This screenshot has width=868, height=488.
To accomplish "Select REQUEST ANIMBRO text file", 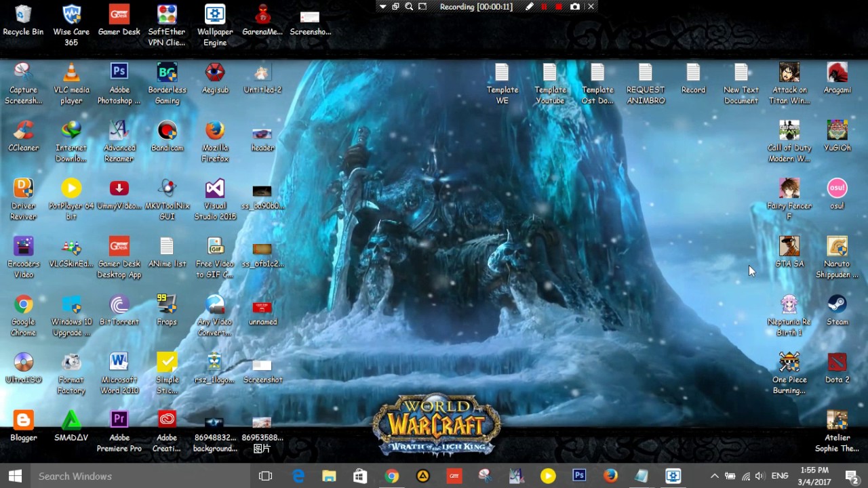I will pyautogui.click(x=646, y=84).
